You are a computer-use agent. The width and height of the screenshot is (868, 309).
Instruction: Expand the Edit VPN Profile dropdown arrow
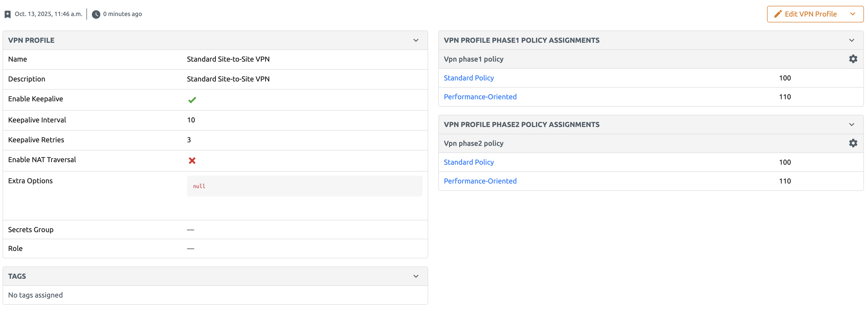853,14
